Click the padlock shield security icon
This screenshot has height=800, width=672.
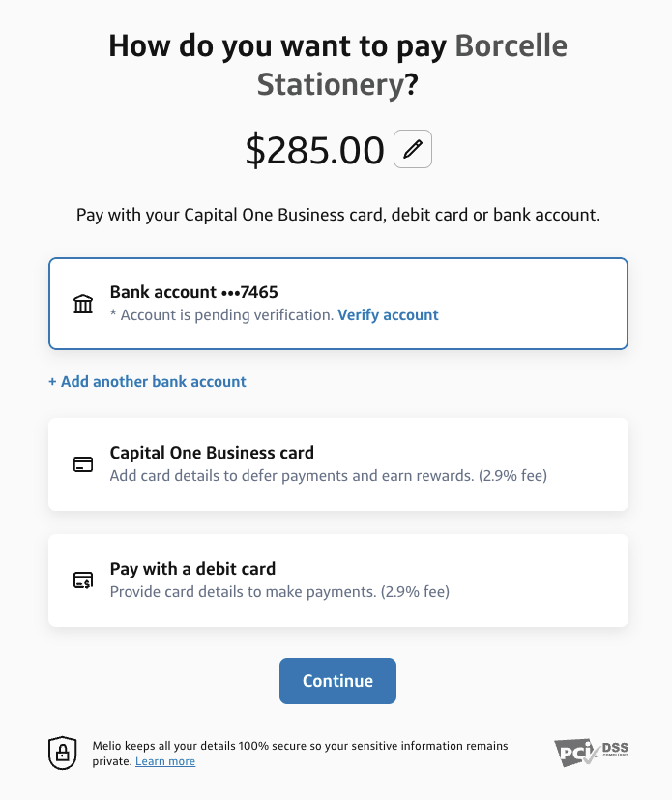click(62, 752)
